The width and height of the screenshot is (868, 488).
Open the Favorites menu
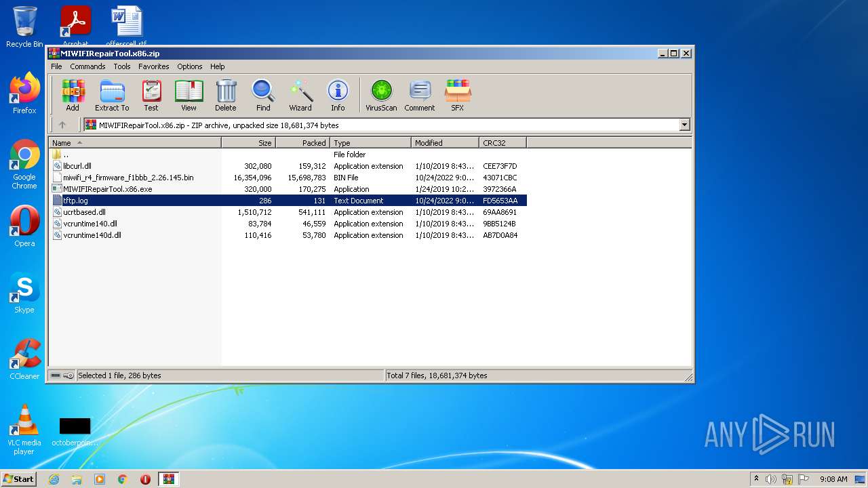click(x=154, y=66)
